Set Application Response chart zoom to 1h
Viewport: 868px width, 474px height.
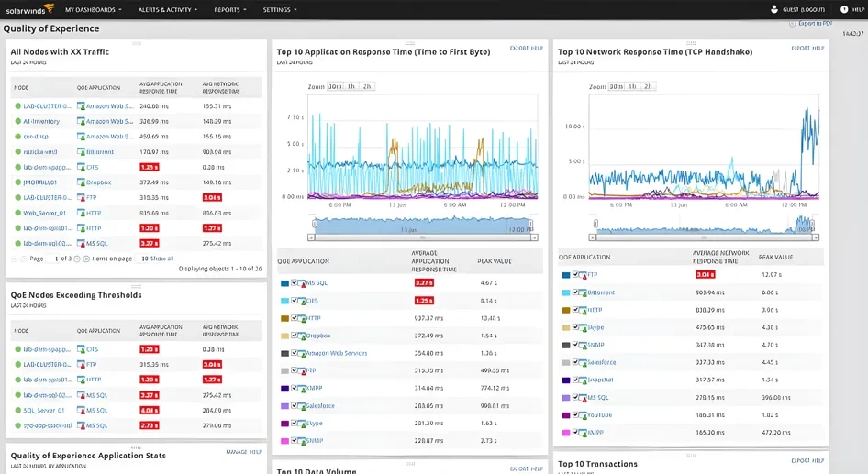point(351,86)
